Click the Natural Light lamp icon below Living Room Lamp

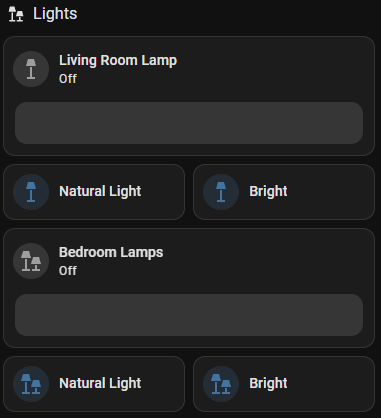pyautogui.click(x=31, y=192)
